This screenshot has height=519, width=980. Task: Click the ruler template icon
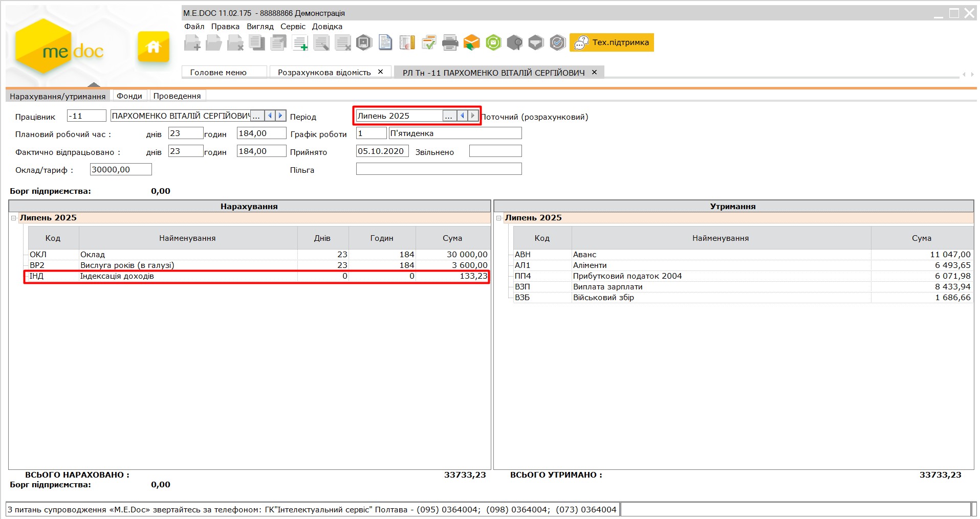pyautogui.click(x=407, y=42)
